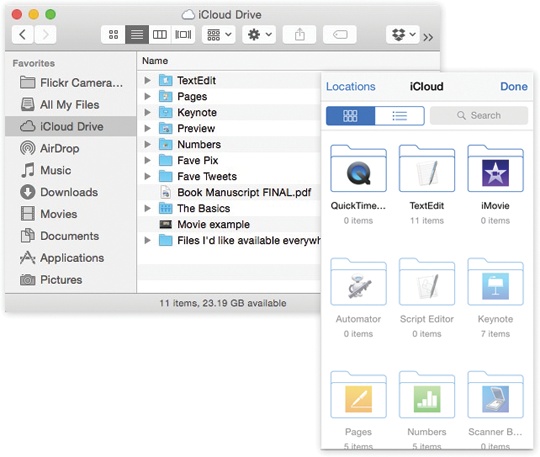
Task: Select All My Files in sidebar
Action: tap(71, 105)
